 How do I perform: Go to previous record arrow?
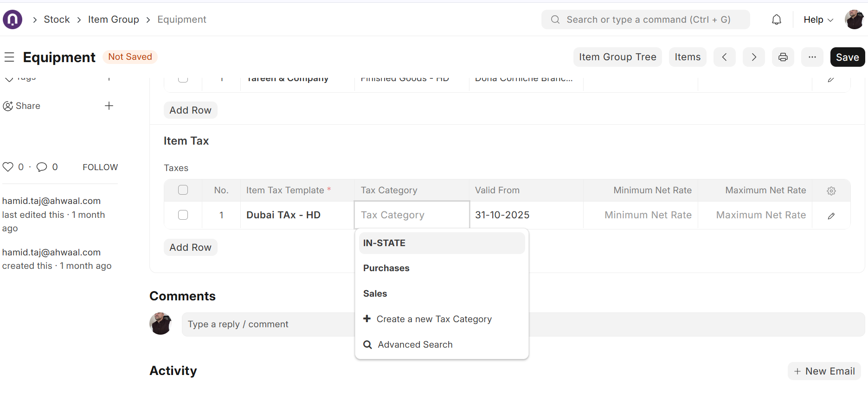pos(724,57)
